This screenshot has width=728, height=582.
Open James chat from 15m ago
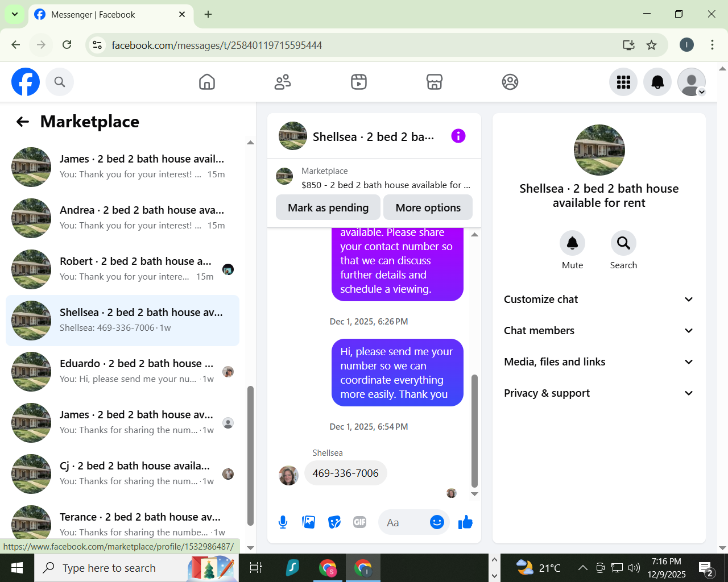122,167
